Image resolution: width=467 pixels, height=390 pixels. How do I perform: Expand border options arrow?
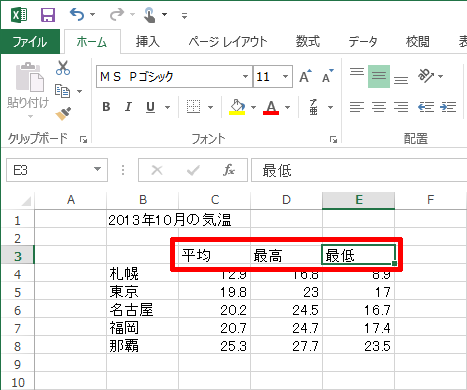pos(210,107)
